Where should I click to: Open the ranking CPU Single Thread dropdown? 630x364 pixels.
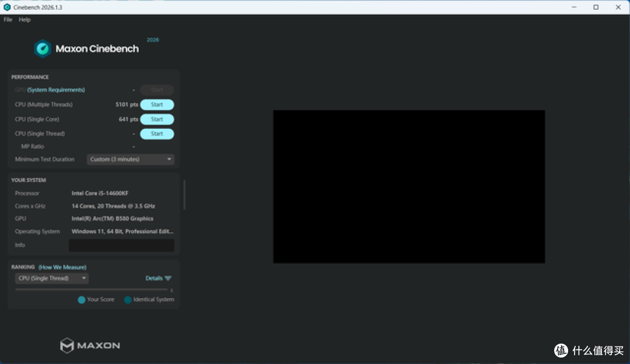tap(52, 278)
